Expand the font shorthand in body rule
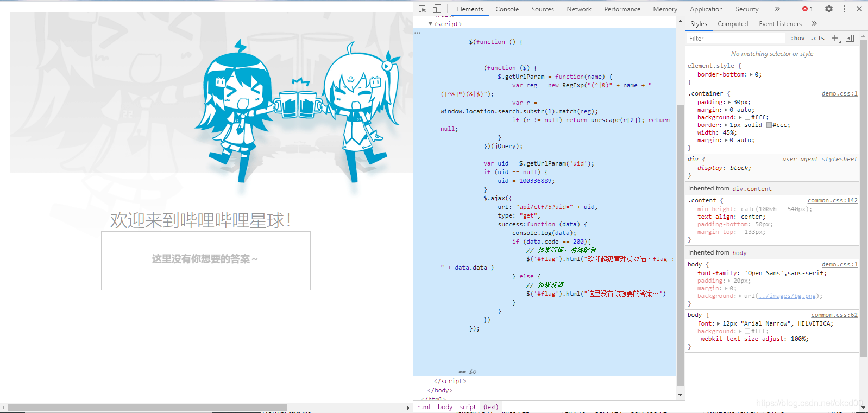Viewport: 868px width, 413px height. point(719,323)
